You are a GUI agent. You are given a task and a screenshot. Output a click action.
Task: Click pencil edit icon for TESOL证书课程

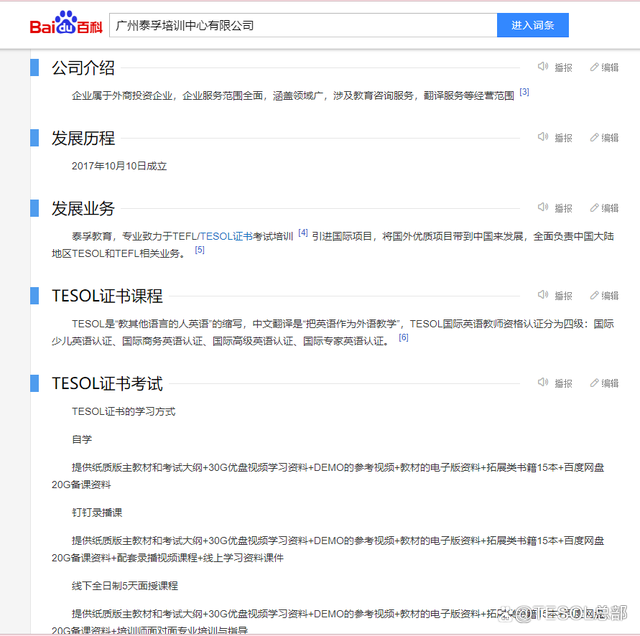[x=594, y=295]
